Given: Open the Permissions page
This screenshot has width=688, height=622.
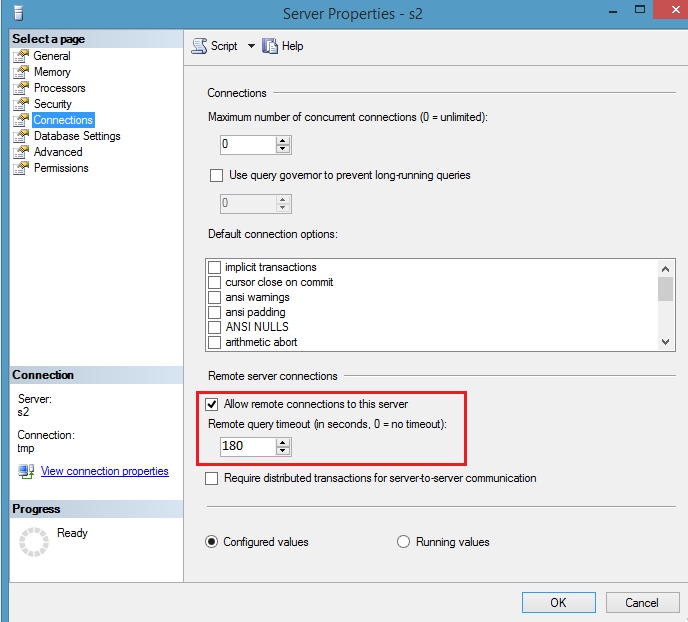Looking at the screenshot, I should point(61,168).
